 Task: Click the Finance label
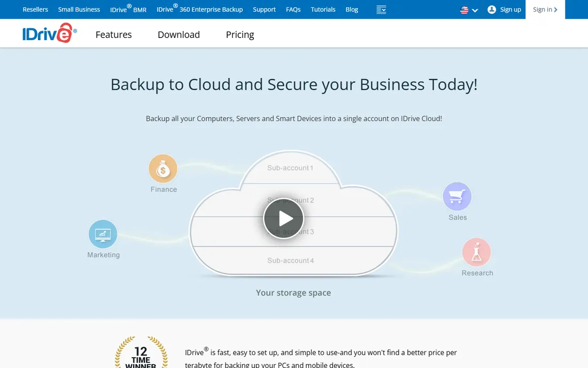point(164,189)
